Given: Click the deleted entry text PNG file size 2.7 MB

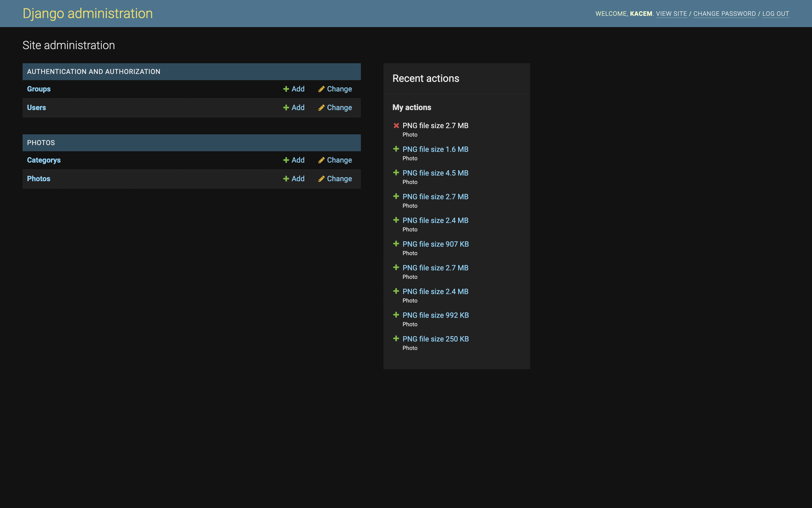Looking at the screenshot, I should 435,126.
